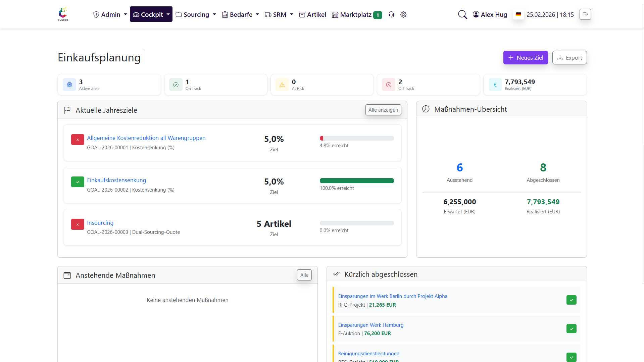644x362 pixels.
Task: Click the page vertical scrollbar
Action: point(643,144)
